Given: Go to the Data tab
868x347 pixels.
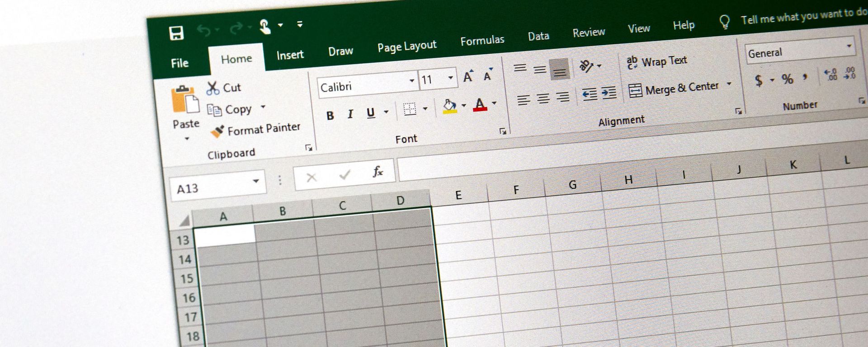Looking at the screenshot, I should pyautogui.click(x=538, y=36).
